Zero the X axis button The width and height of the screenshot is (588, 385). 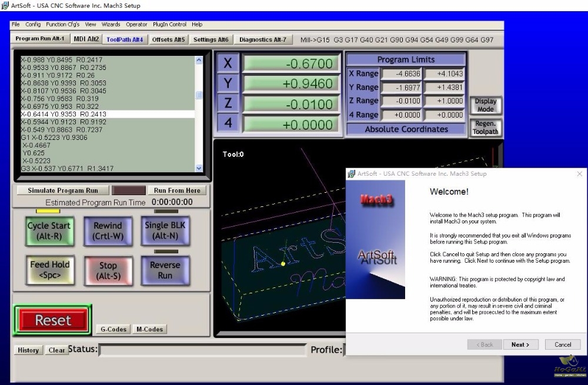click(228, 63)
